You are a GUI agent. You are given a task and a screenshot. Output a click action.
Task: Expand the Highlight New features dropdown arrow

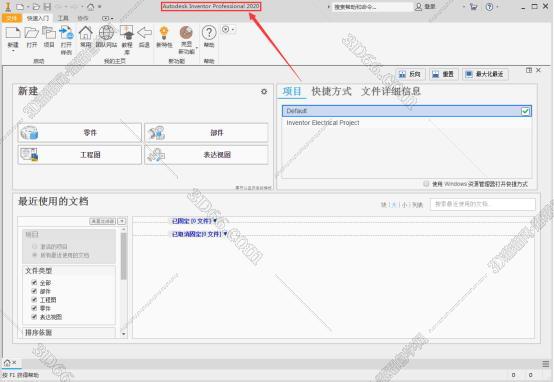(197, 48)
